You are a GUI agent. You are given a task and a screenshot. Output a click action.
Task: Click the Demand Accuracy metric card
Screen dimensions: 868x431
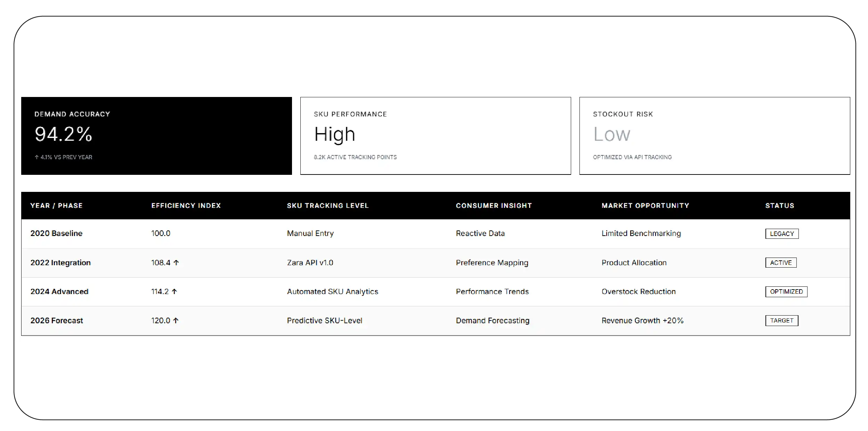point(156,136)
